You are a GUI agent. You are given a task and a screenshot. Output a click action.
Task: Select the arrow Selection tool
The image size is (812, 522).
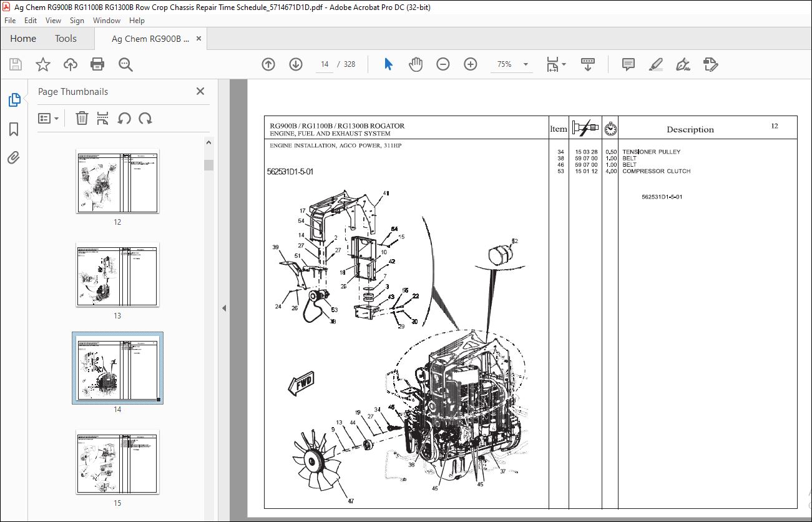click(x=388, y=64)
